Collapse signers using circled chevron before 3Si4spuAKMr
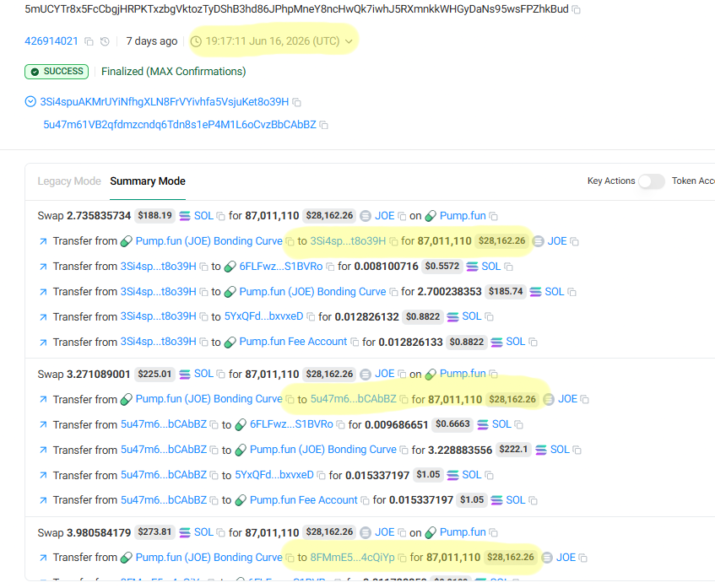Viewport: 715px width, 588px height. coord(30,101)
